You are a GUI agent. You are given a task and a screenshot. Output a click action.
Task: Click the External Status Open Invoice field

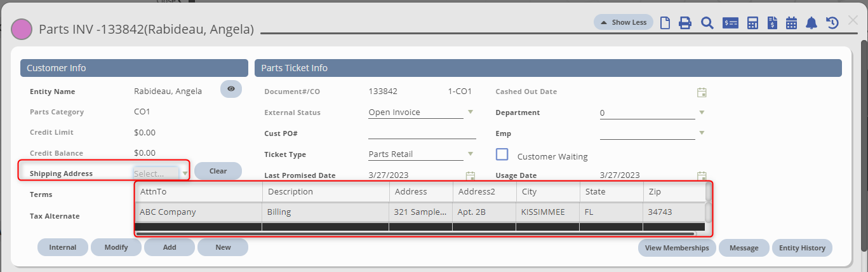click(416, 112)
